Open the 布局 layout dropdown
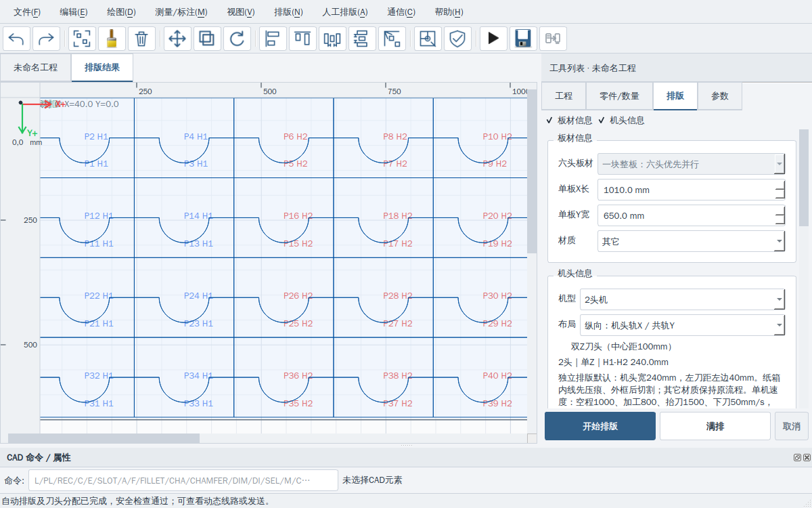812x508 pixels. [682, 325]
